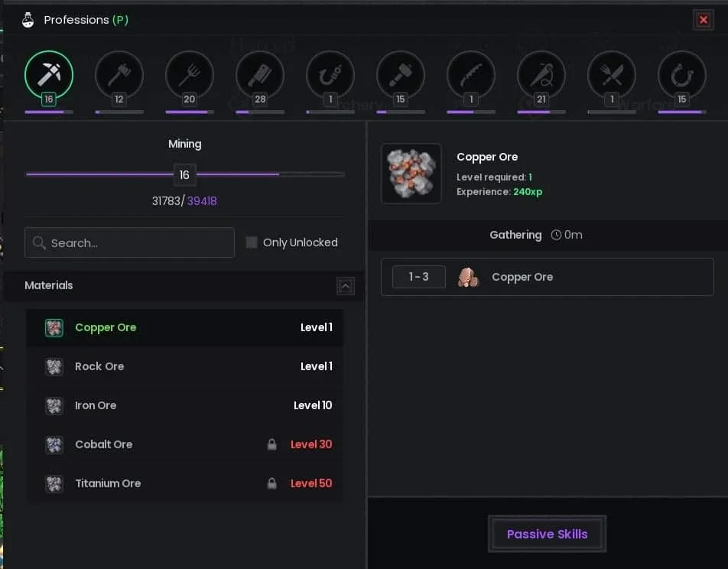Open the Passive Skills button

click(547, 534)
